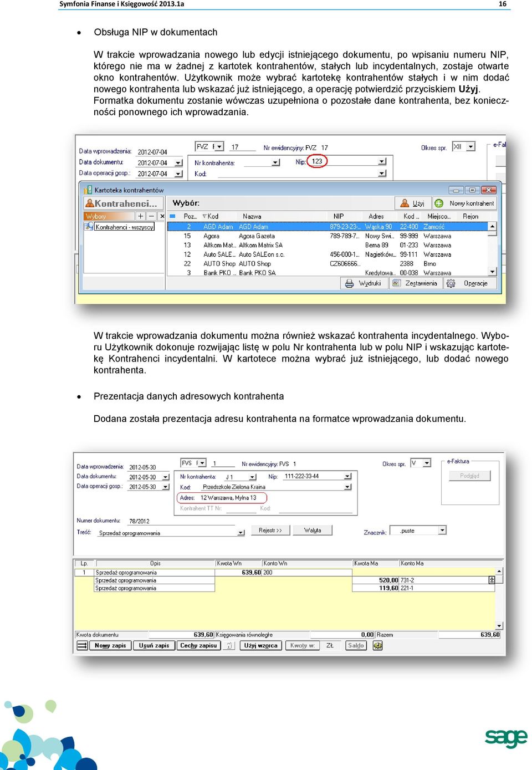
Task: Select Kontrahenci - wszyscy tree item
Action: pos(125,227)
